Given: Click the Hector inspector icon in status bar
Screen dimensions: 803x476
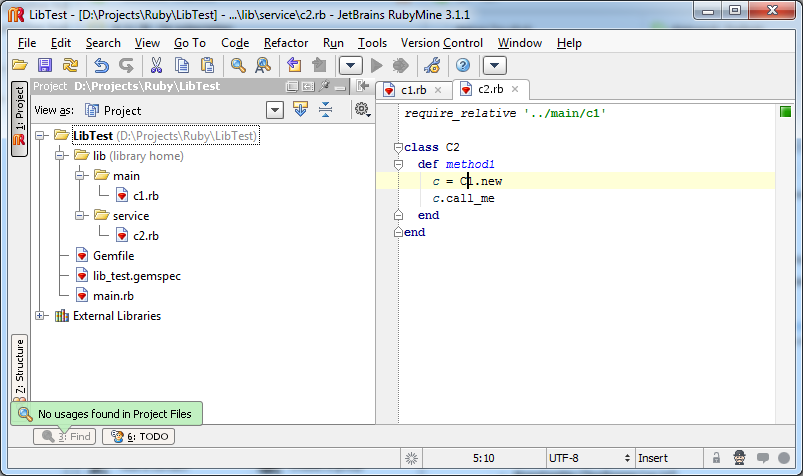Looking at the screenshot, I should coord(739,458).
